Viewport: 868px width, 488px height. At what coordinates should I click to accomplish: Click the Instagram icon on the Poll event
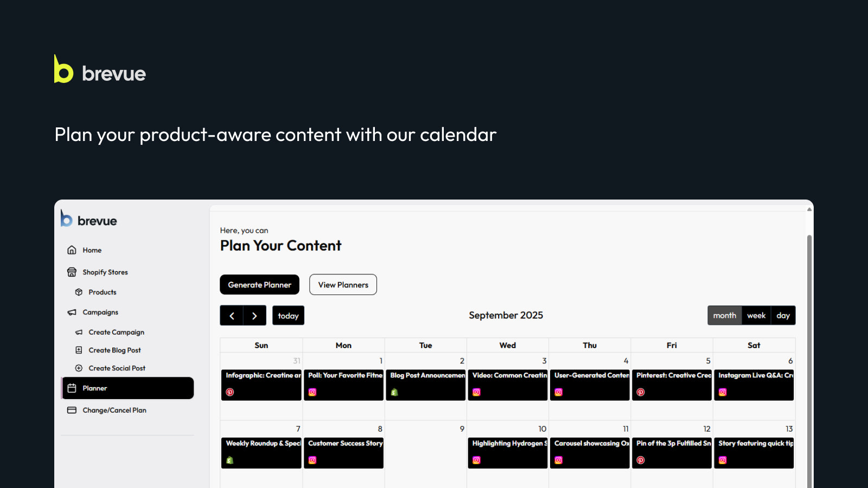click(x=313, y=391)
